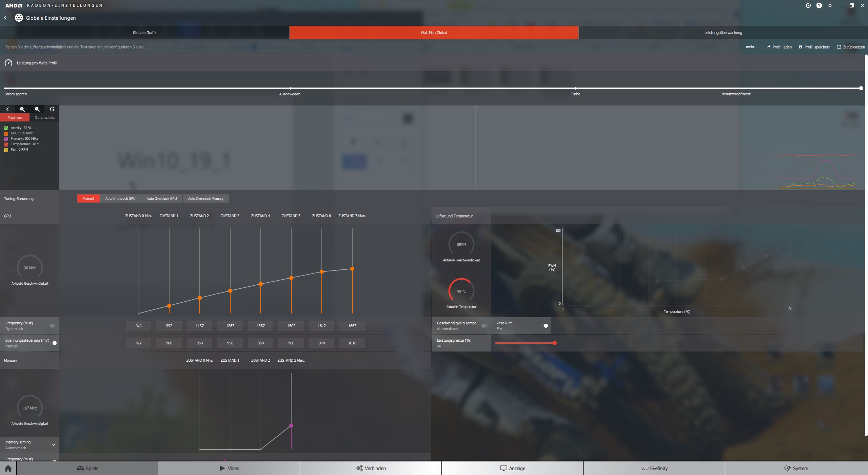Click the update notification icon in title bar
The width and height of the screenshot is (868, 475).
[x=808, y=5]
